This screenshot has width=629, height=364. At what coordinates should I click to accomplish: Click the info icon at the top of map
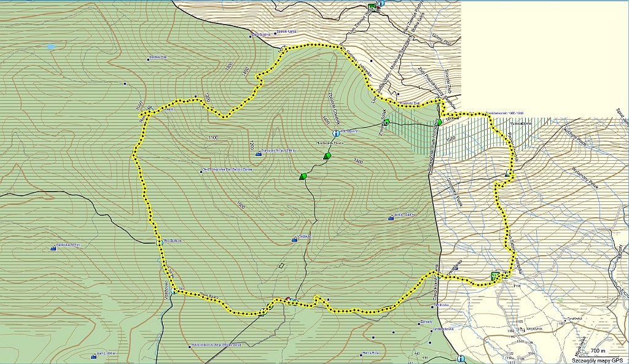(x=381, y=4)
